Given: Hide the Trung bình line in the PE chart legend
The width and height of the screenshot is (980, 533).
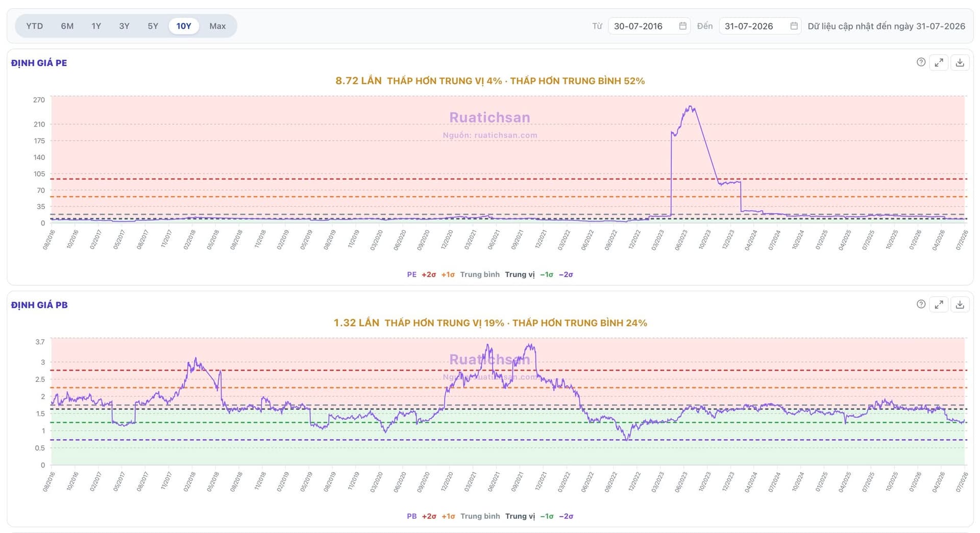Looking at the screenshot, I should point(480,275).
